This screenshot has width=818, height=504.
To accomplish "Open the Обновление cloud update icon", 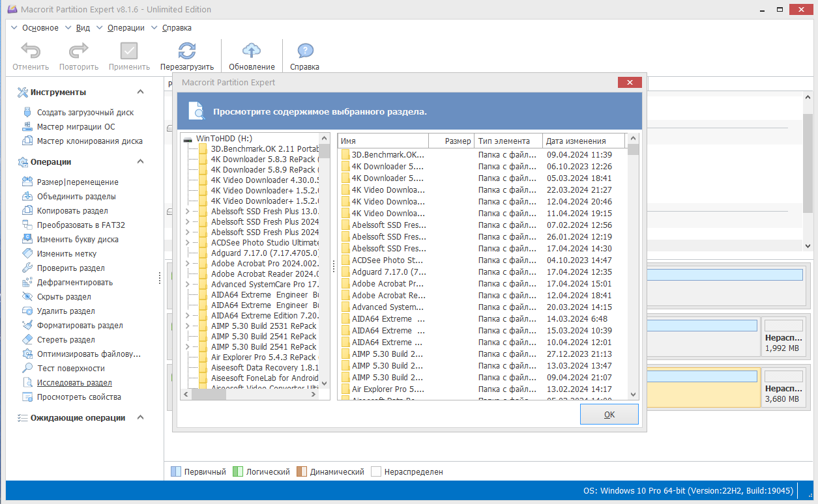I will [x=252, y=51].
